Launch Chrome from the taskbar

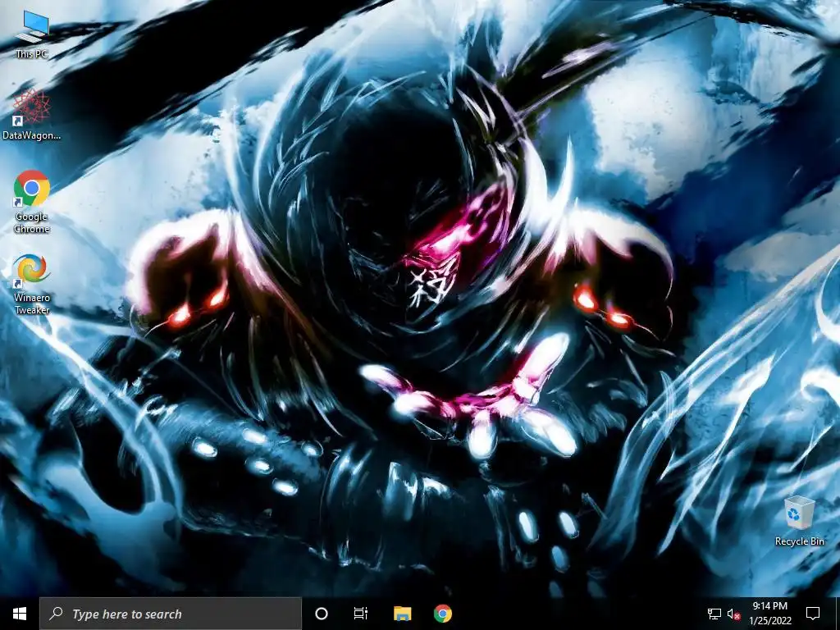[x=442, y=614]
